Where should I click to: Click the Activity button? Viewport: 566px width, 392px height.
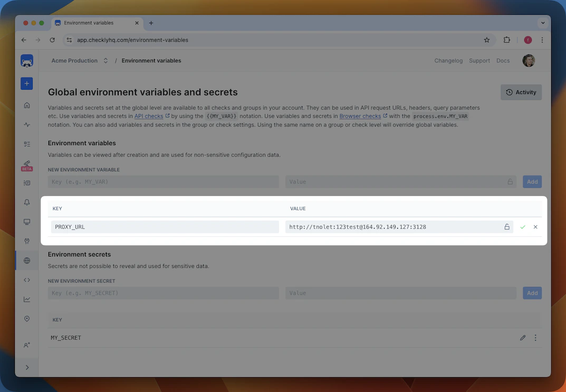521,92
